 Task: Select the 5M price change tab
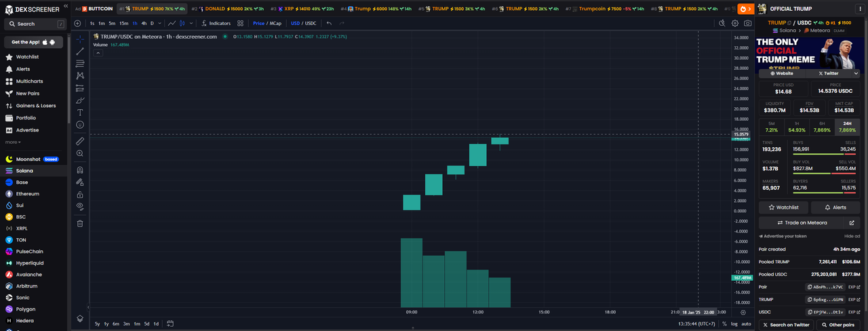(772, 127)
